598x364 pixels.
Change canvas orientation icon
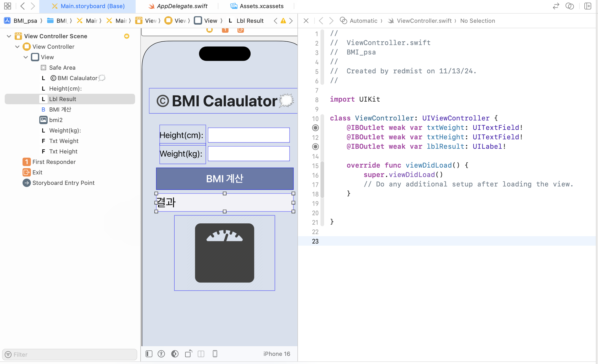[x=189, y=354]
